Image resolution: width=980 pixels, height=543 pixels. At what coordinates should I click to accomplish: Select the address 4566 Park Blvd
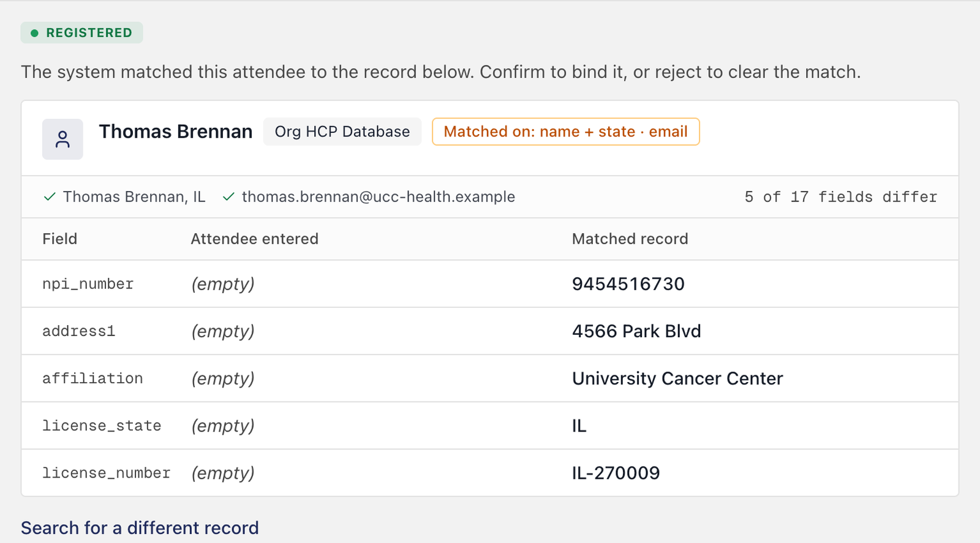click(x=636, y=331)
